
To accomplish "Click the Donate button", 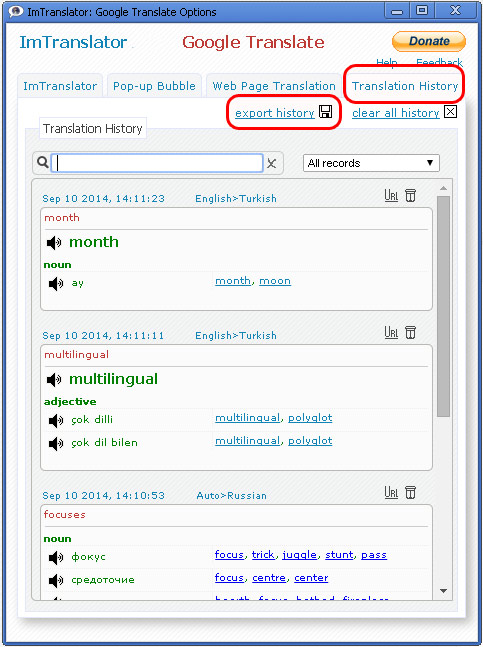I will click(x=429, y=41).
